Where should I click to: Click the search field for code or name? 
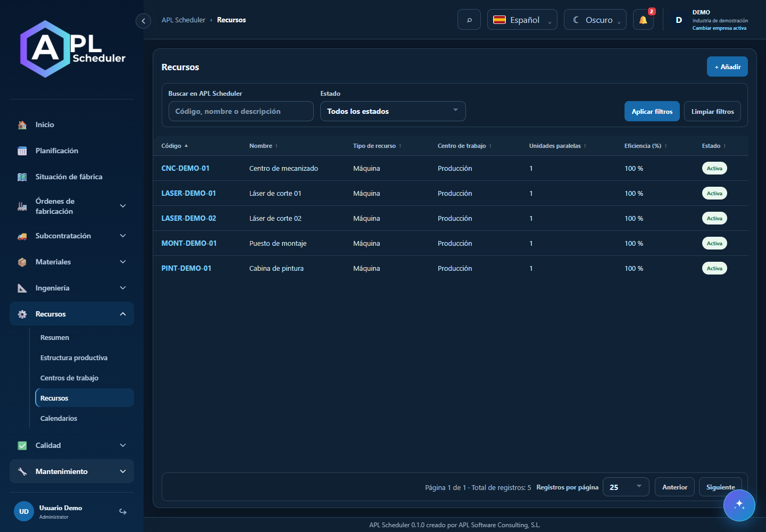(x=241, y=111)
